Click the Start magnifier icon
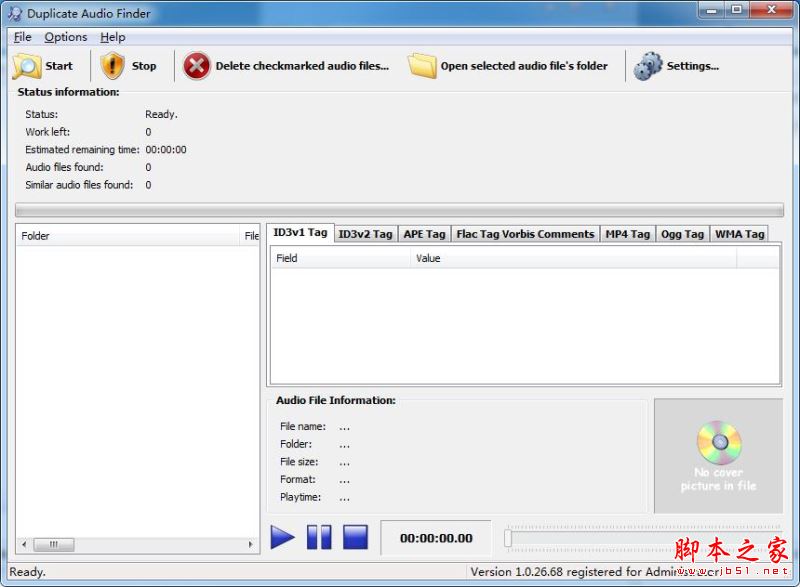800x587 pixels. tap(27, 66)
